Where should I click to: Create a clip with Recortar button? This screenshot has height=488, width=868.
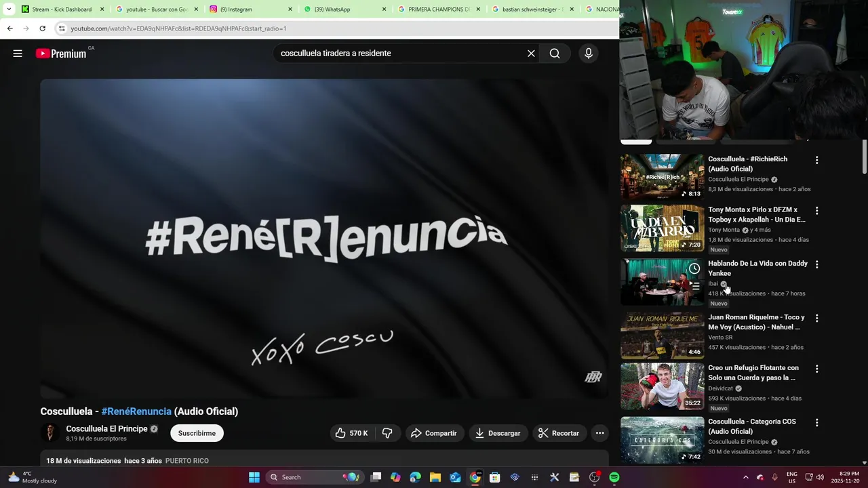pos(559,433)
